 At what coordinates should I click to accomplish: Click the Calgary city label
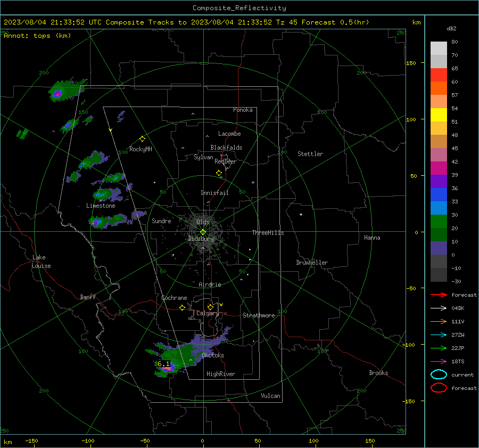pyautogui.click(x=208, y=313)
